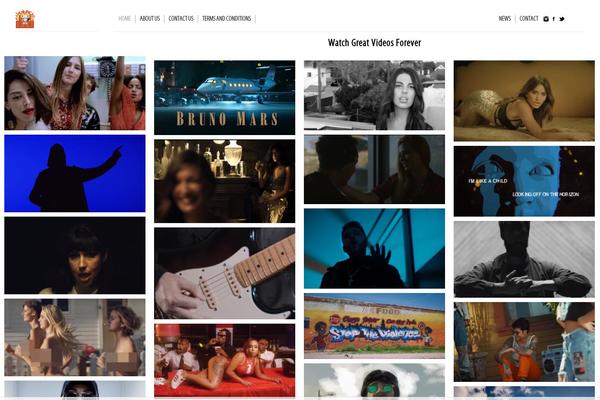Open the Stop the Violence mural video

point(374,326)
